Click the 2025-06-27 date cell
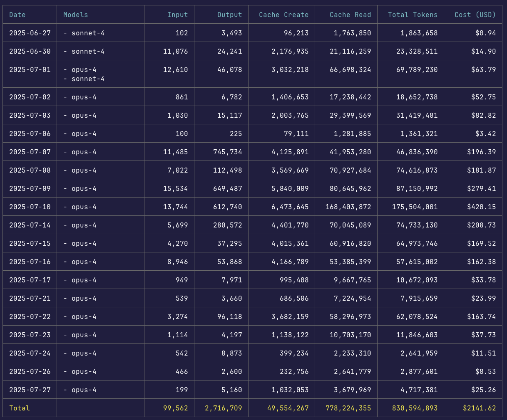The height and width of the screenshot is (420, 507). pyautogui.click(x=30, y=33)
